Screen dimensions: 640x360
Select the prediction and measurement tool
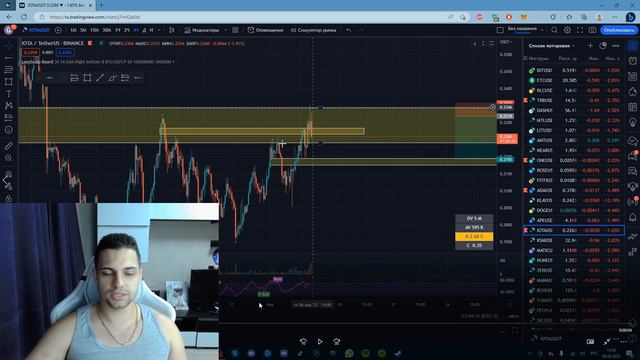[x=9, y=118]
